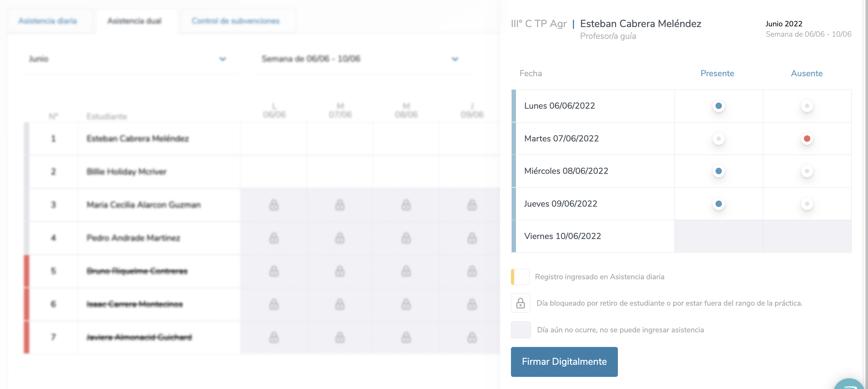The width and height of the screenshot is (868, 389).
Task: Click lock icon for Maria Cecilia on 08/06
Action: click(406, 205)
